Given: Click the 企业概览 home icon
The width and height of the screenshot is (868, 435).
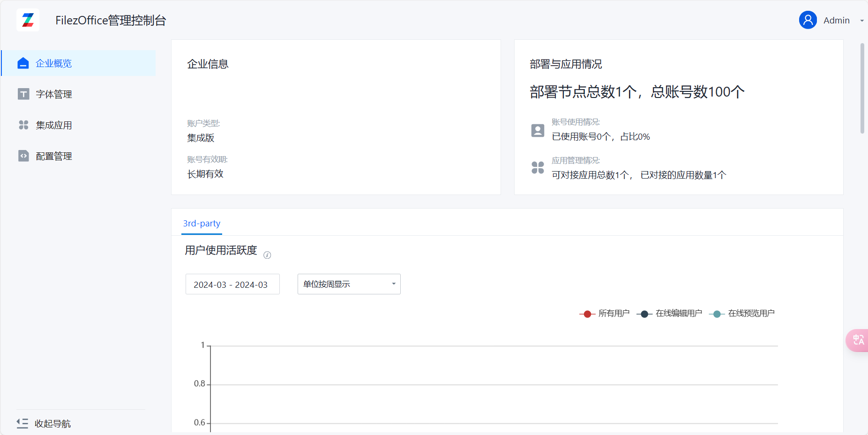Looking at the screenshot, I should pyautogui.click(x=23, y=63).
